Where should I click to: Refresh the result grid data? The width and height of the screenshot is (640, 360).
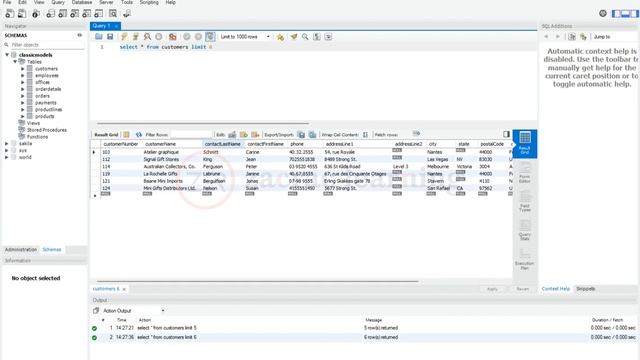[x=139, y=134]
